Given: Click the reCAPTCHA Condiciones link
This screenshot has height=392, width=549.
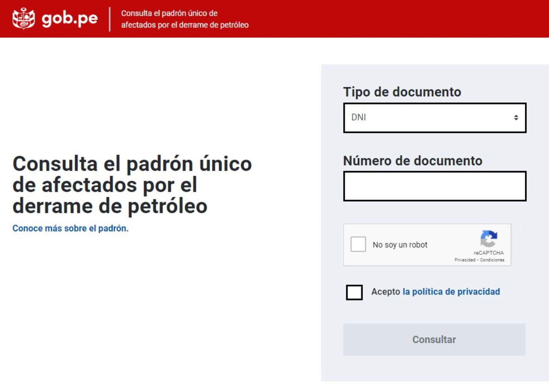Looking at the screenshot, I should point(492,260).
